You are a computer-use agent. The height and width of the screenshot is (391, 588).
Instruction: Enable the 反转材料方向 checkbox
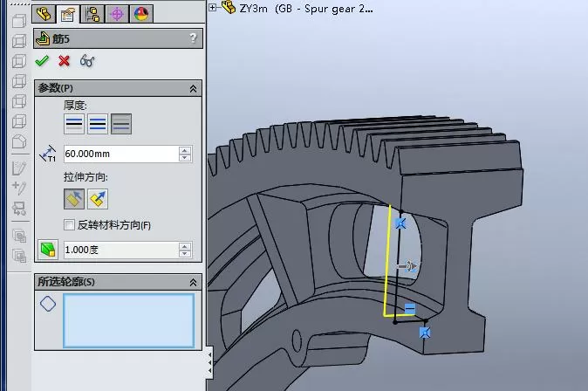pos(70,225)
